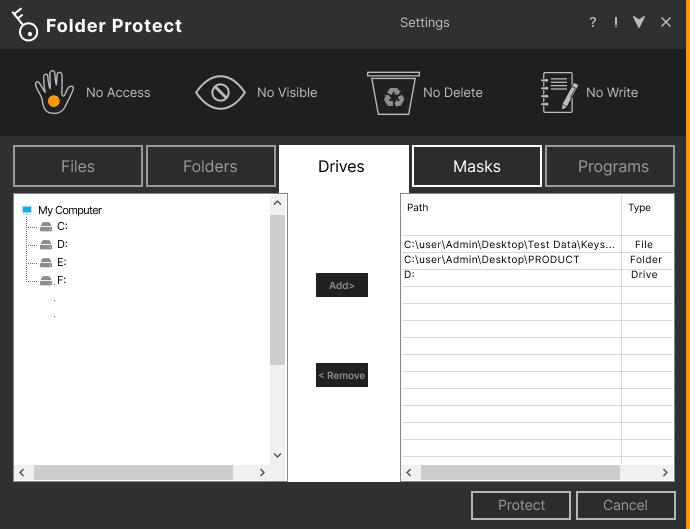Open help via the question mark icon
The height and width of the screenshot is (529, 690).
(593, 22)
